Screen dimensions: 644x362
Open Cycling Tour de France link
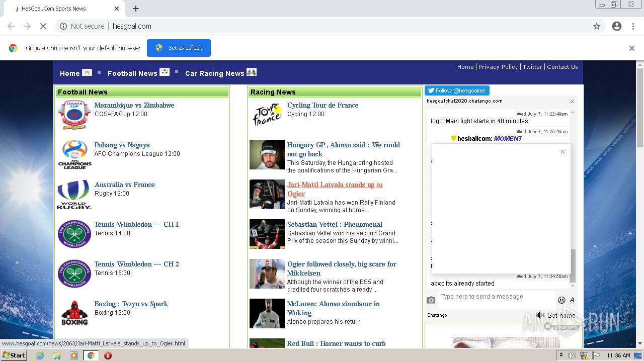323,105
